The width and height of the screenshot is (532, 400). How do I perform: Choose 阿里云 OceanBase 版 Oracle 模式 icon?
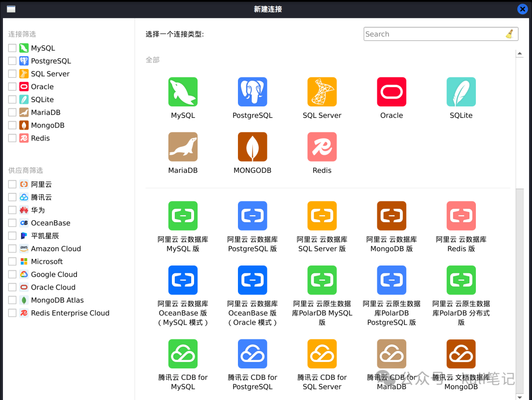252,280
